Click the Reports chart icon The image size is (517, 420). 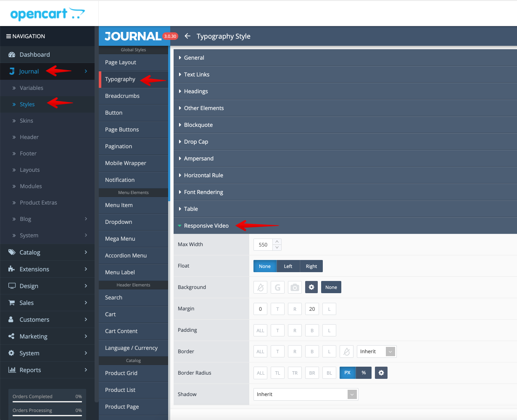(x=12, y=370)
